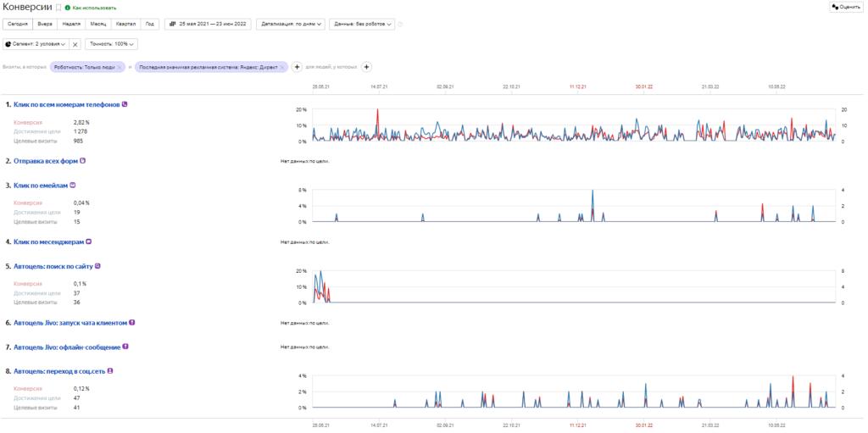The image size is (868, 433).
Task: Select the Месяц period tab
Action: (98, 25)
